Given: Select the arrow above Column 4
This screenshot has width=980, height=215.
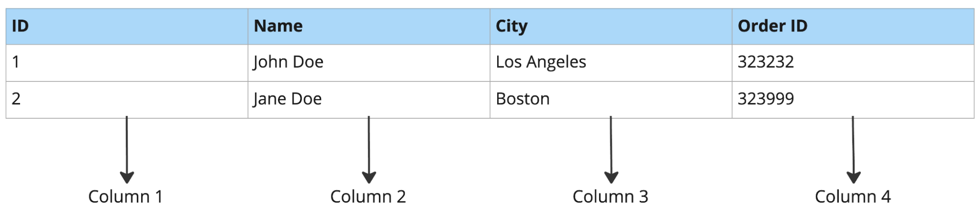Looking at the screenshot, I should pyautogui.click(x=854, y=150).
